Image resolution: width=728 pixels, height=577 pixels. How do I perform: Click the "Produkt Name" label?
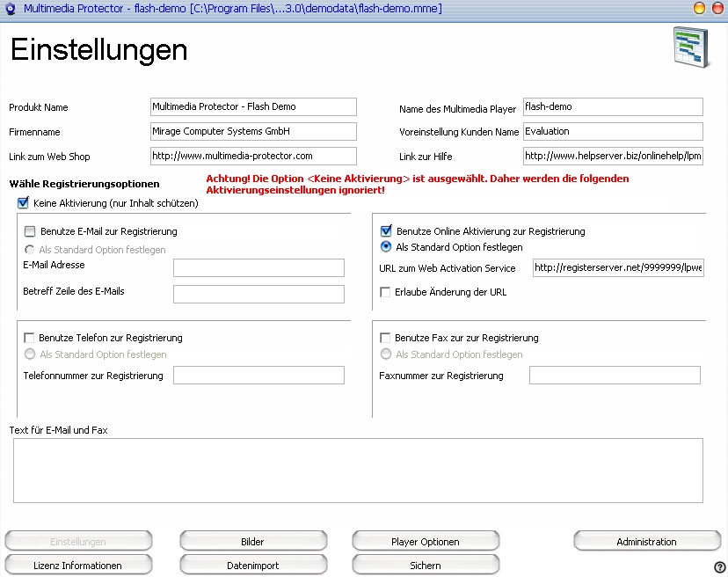coord(39,107)
